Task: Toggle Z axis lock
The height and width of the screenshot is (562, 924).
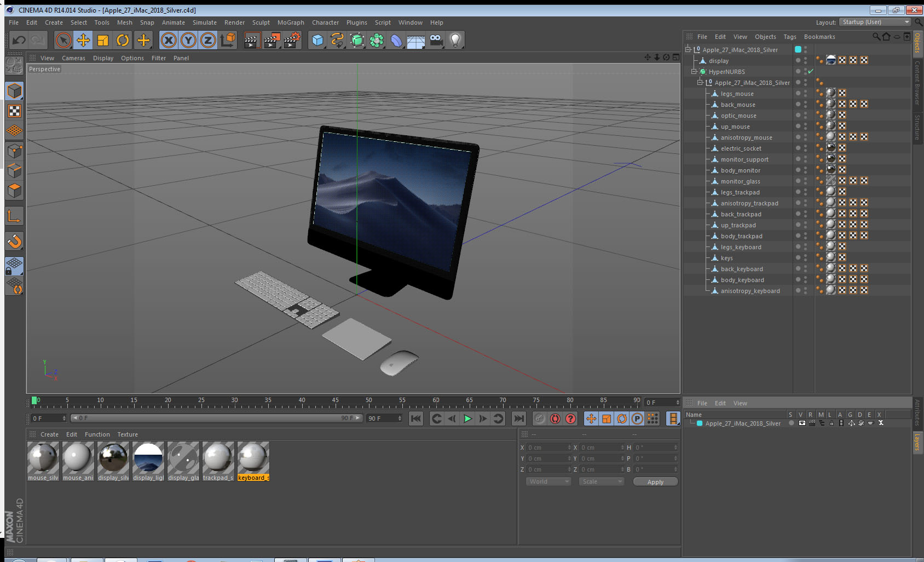Action: coord(208,40)
